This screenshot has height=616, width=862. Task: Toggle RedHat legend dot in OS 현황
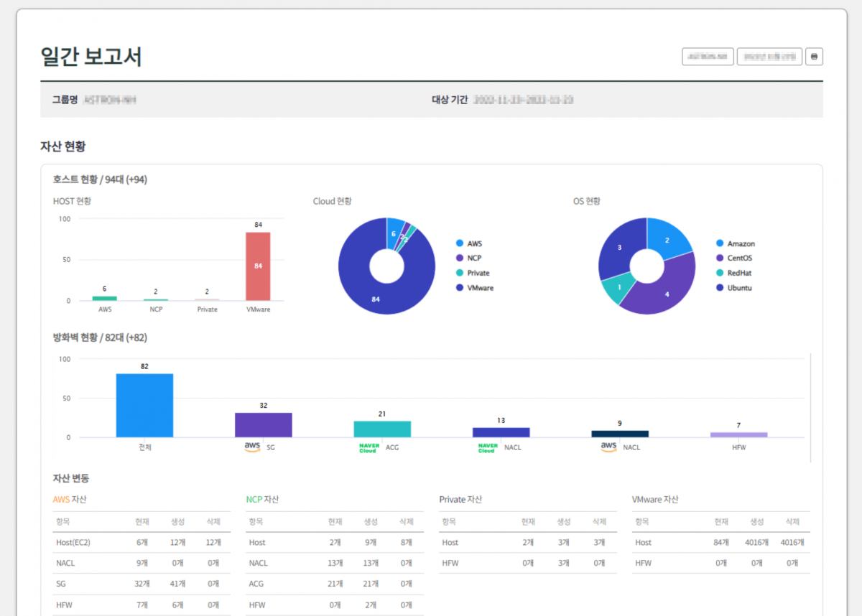pos(719,273)
